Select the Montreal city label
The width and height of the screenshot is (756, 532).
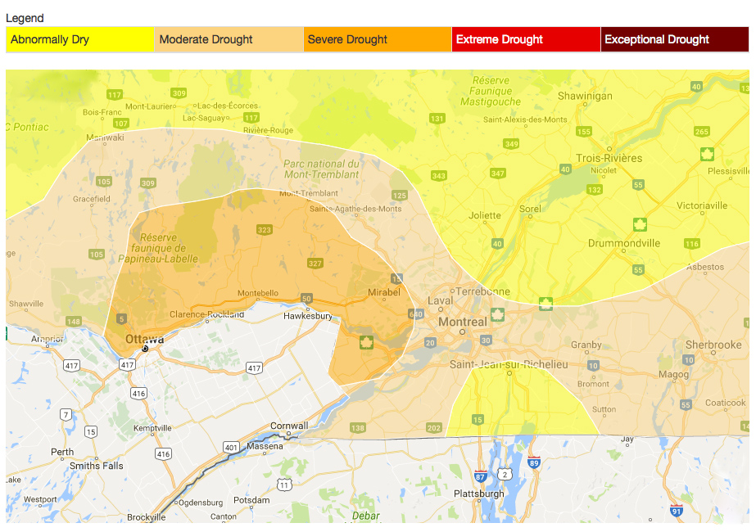pyautogui.click(x=463, y=322)
